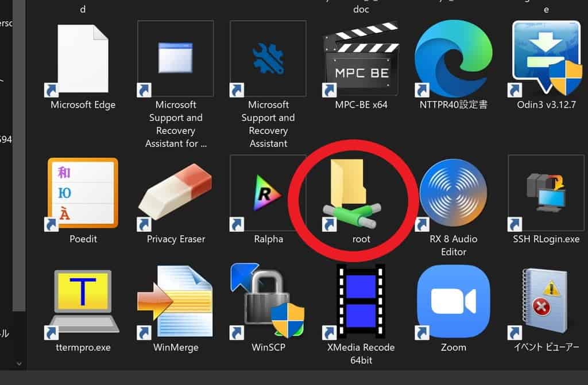This screenshot has height=385, width=588.
Task: Click the navigation pane scrollbar thumb
Action: point(19,155)
